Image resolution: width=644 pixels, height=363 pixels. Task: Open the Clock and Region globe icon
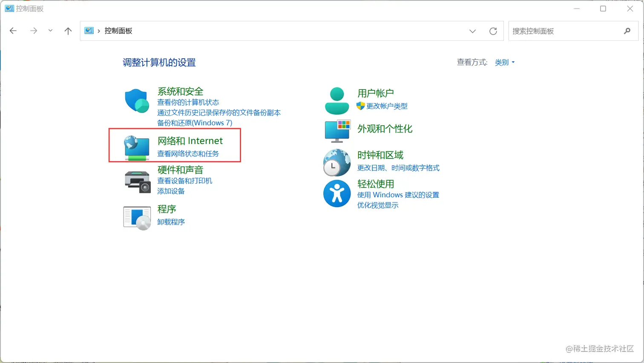pyautogui.click(x=337, y=162)
